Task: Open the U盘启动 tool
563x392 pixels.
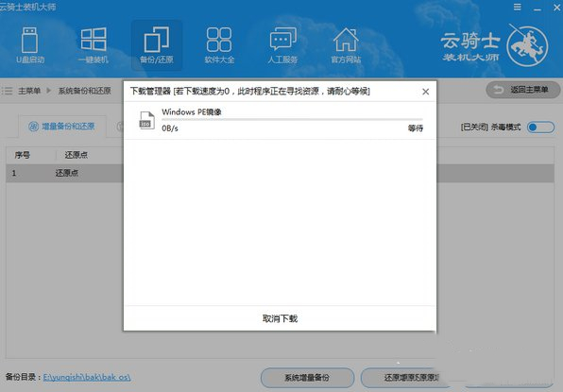Action: point(30,45)
